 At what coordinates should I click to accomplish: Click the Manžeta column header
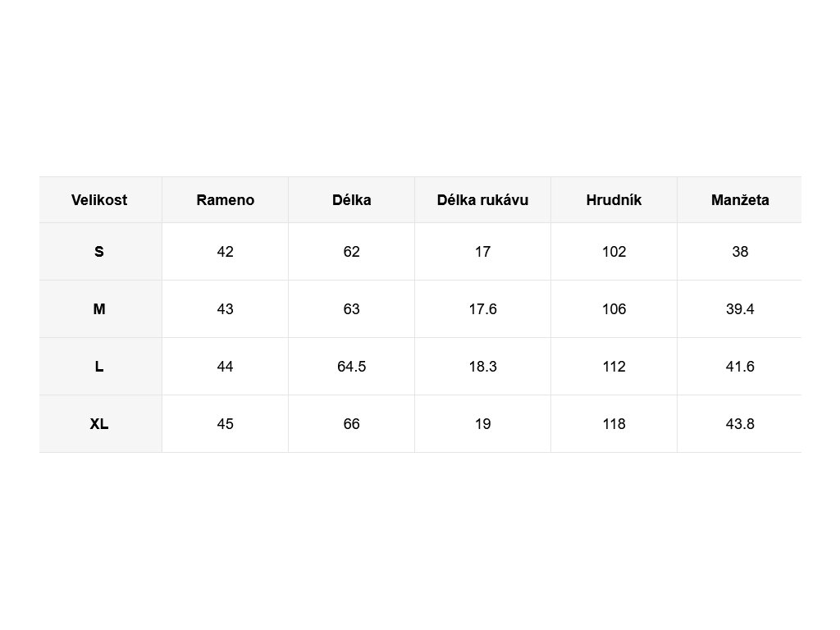pyautogui.click(x=740, y=200)
